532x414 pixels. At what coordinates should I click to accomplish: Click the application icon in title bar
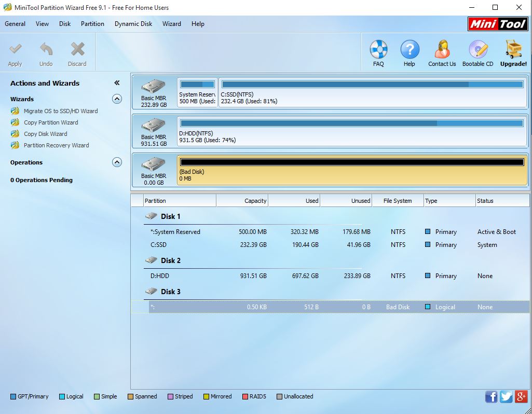click(7, 7)
